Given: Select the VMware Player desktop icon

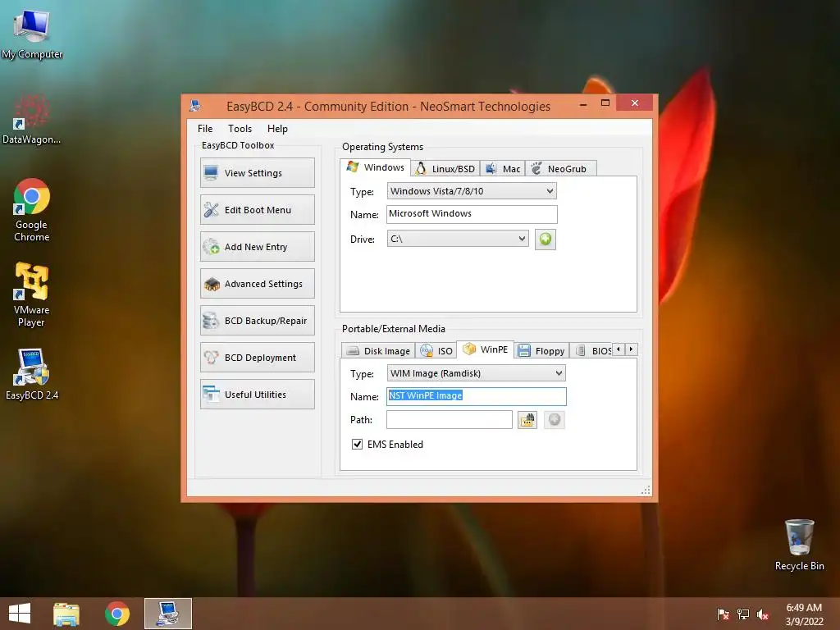Looking at the screenshot, I should (32, 294).
